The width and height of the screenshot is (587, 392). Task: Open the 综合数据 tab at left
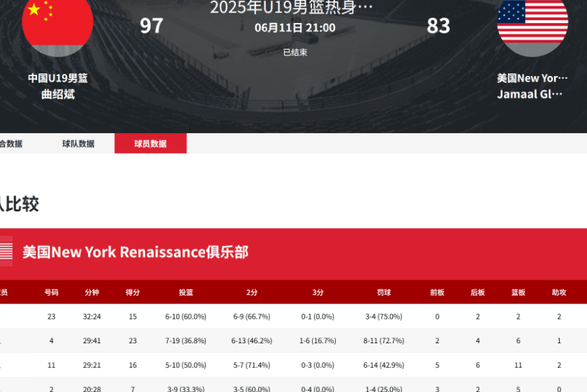pos(11,144)
